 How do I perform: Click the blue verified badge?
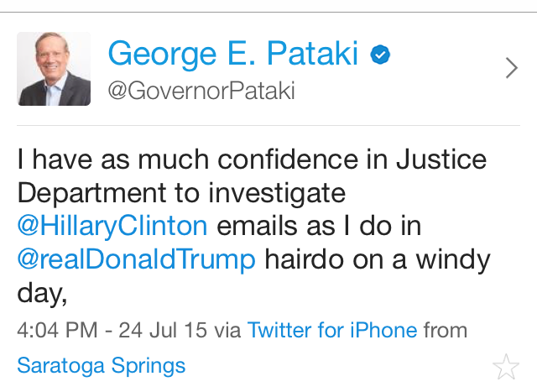[381, 55]
